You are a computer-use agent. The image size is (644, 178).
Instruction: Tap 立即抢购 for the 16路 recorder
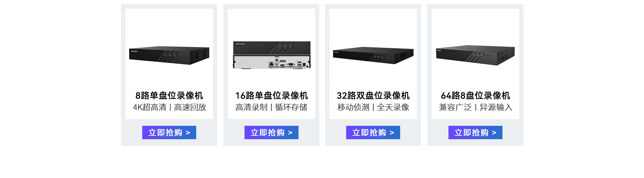point(271,132)
